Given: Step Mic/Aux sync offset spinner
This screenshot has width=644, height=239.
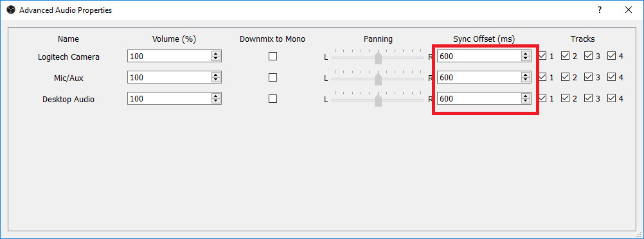Looking at the screenshot, I should [x=525, y=78].
